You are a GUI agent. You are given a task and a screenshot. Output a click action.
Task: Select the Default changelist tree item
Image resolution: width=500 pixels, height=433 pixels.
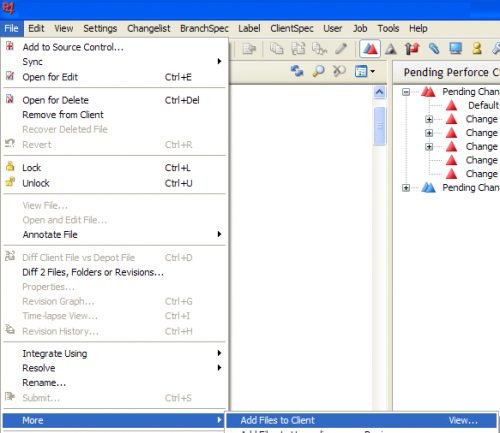pyautogui.click(x=483, y=105)
